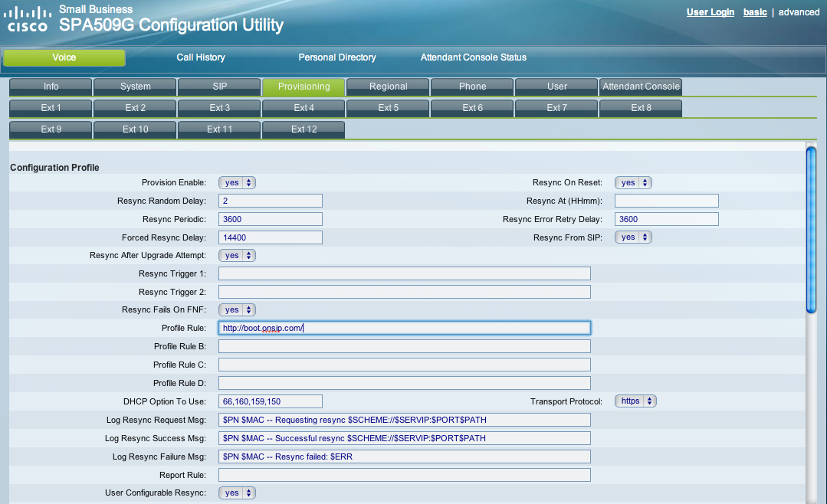
Task: Click the Profile Rule D field
Action: click(405, 383)
